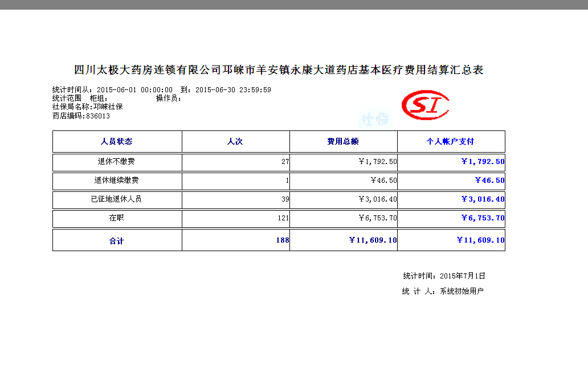Click the start time 2015-06-01 00:00:00
Viewport: 588px width, 381px height.
pyautogui.click(x=134, y=89)
